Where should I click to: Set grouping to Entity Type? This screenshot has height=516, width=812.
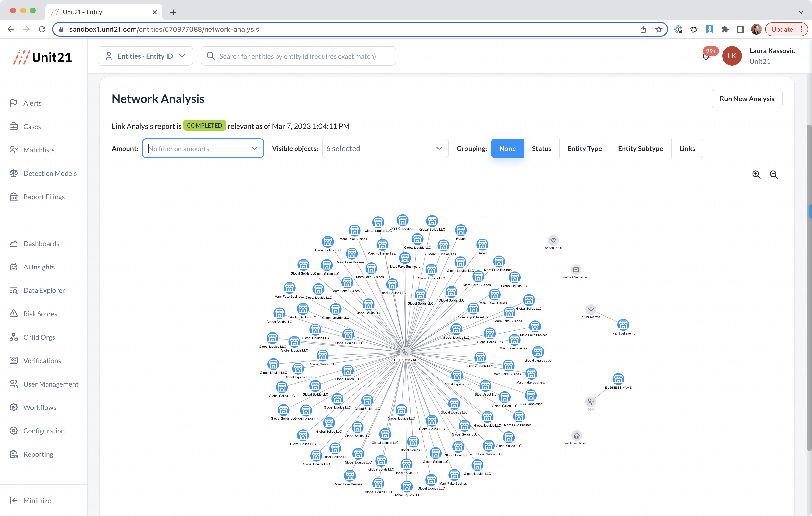click(584, 149)
